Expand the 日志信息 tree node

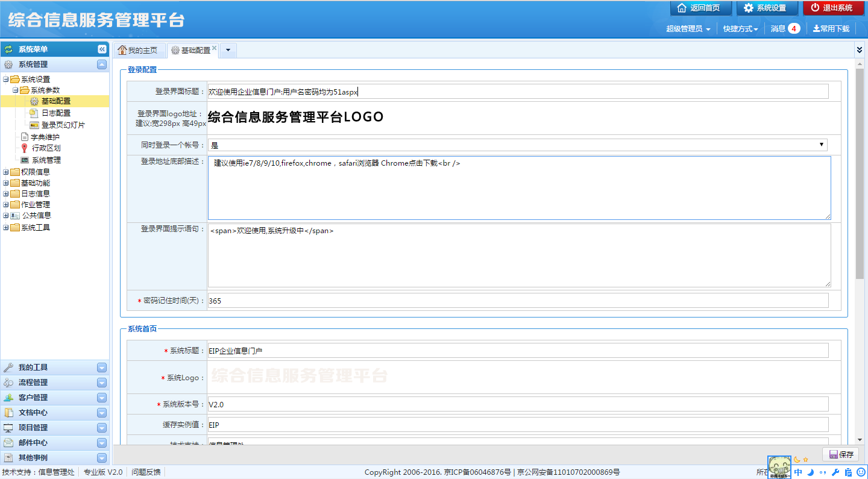tap(6, 194)
